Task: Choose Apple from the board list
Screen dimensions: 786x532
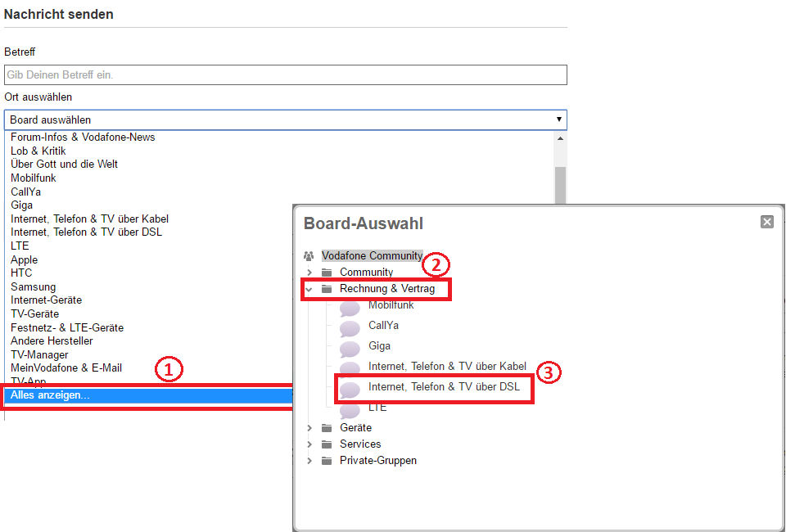Action: coord(24,260)
